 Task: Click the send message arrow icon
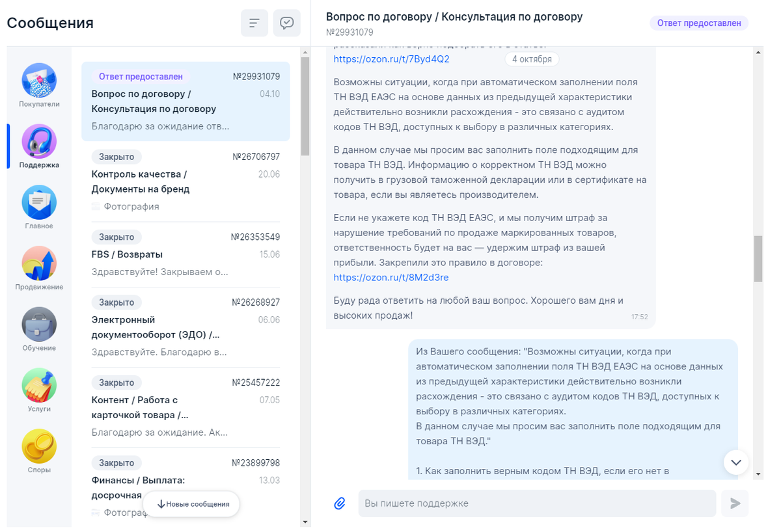[x=734, y=502]
